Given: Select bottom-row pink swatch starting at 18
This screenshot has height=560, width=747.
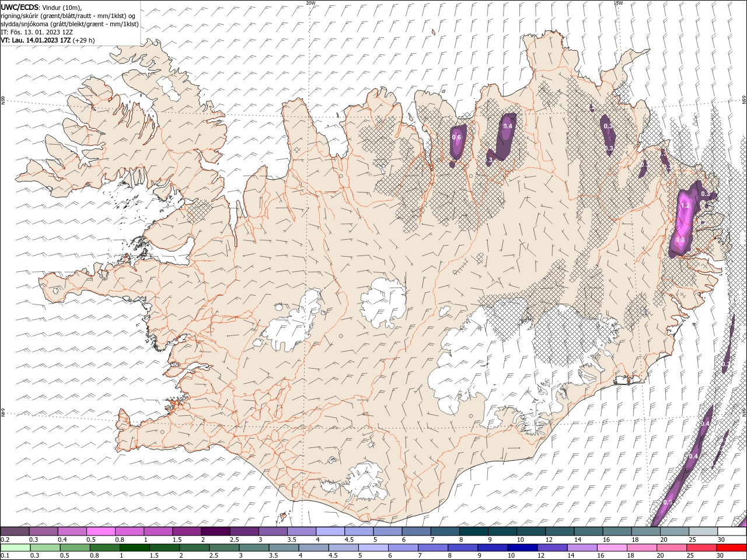Looking at the screenshot, I should point(641,548).
